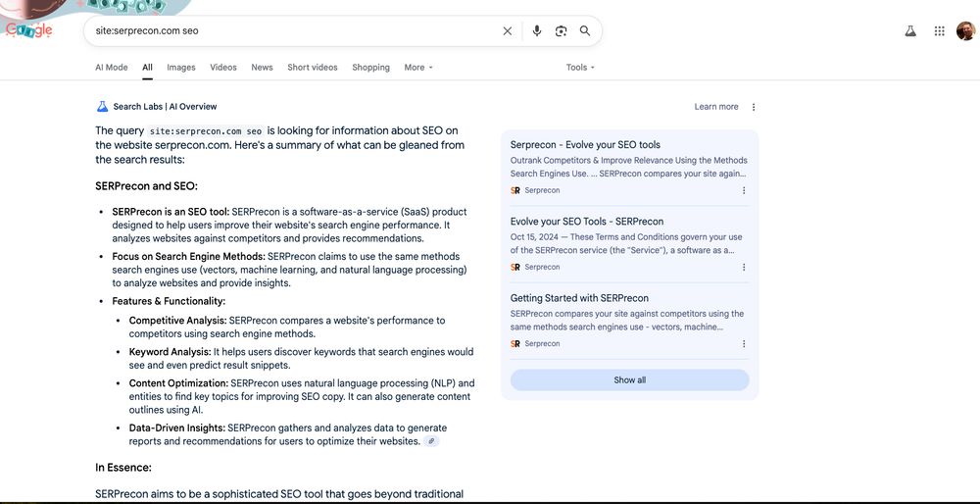Open 'Getting Started with SERPrecon' source card
980x504 pixels.
pyautogui.click(x=579, y=298)
